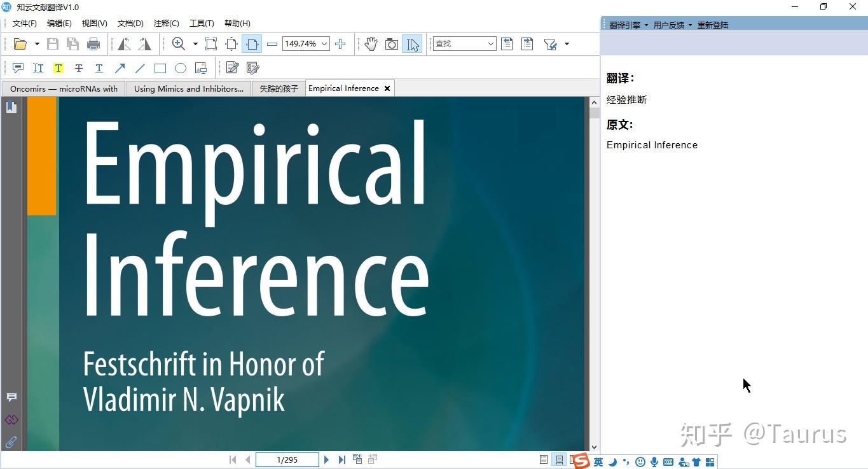Click the comment list manager icon
Screen dimensions: 868x469
tap(252, 68)
